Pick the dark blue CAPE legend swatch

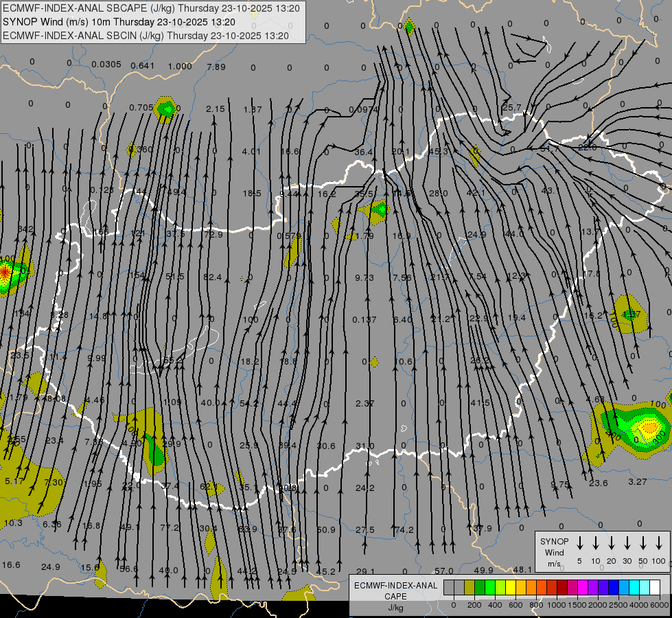coord(614,587)
